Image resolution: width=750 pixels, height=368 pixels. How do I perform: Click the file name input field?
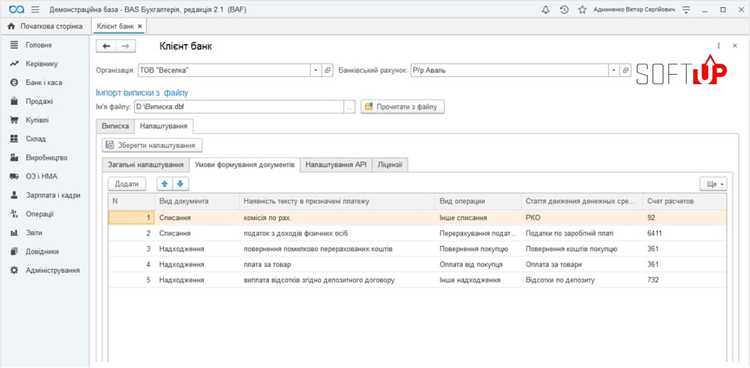(x=239, y=107)
